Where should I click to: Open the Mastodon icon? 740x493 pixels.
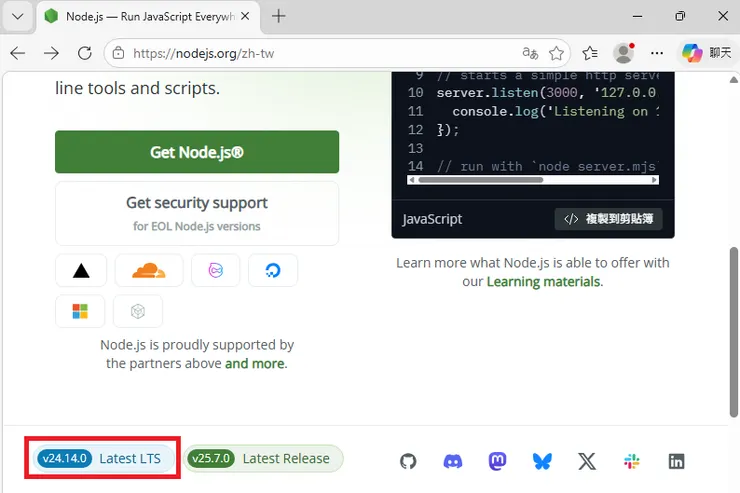coord(497,461)
